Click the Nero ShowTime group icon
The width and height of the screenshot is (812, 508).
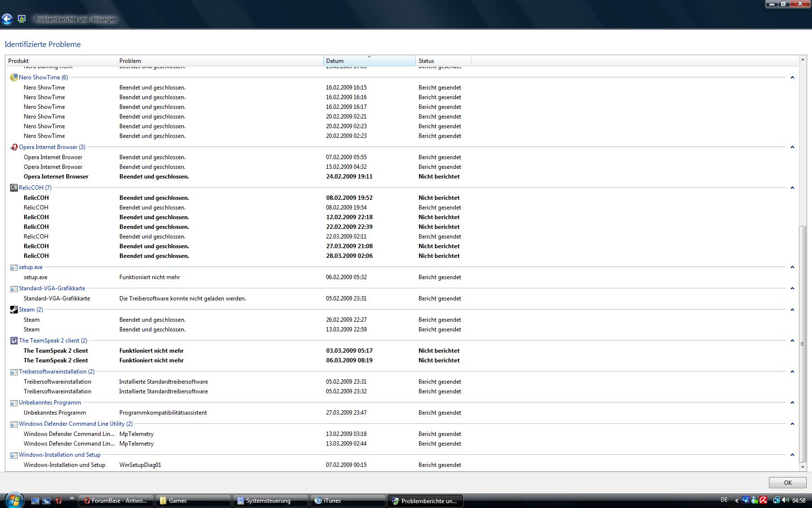click(x=14, y=77)
